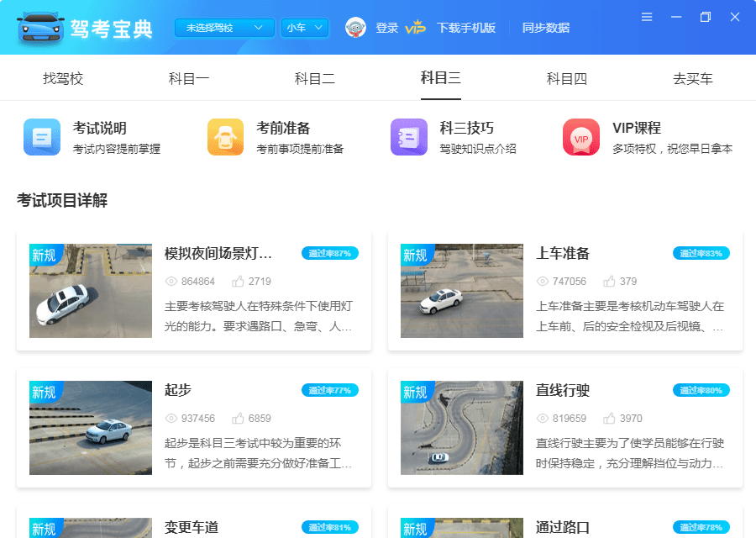The width and height of the screenshot is (756, 538).
Task: Click the 起步 card title
Action: click(178, 390)
